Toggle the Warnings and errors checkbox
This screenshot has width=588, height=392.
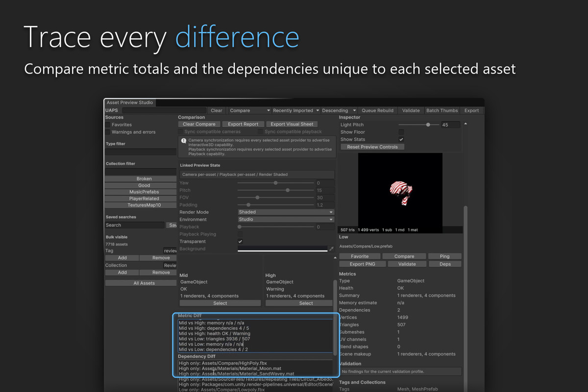[108, 132]
